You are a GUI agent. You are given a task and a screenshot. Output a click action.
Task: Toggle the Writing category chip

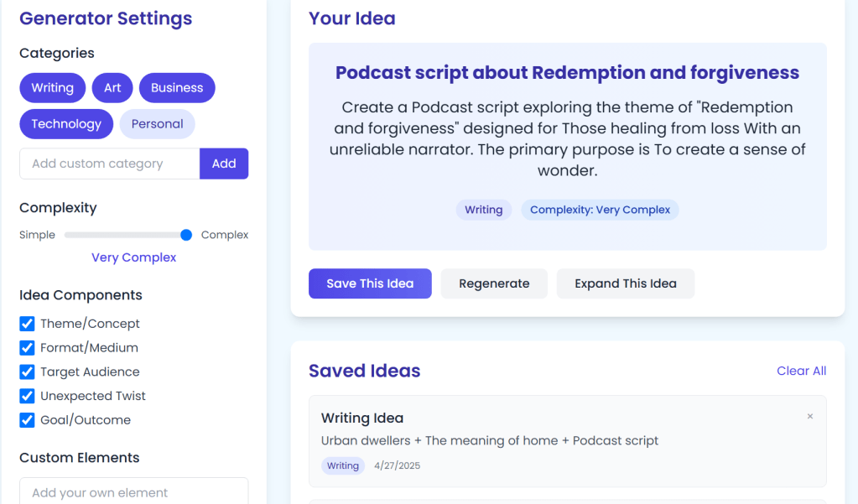pos(52,88)
